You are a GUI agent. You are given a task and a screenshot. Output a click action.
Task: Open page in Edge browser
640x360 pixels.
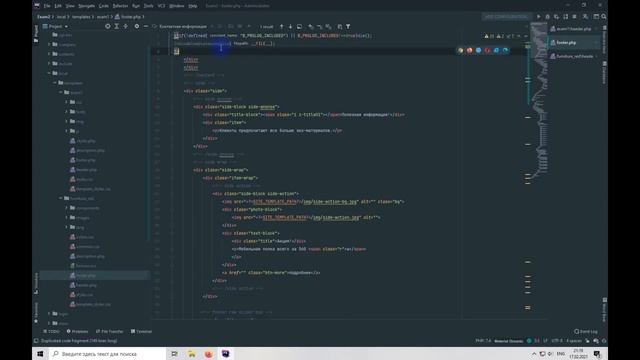tap(505, 50)
